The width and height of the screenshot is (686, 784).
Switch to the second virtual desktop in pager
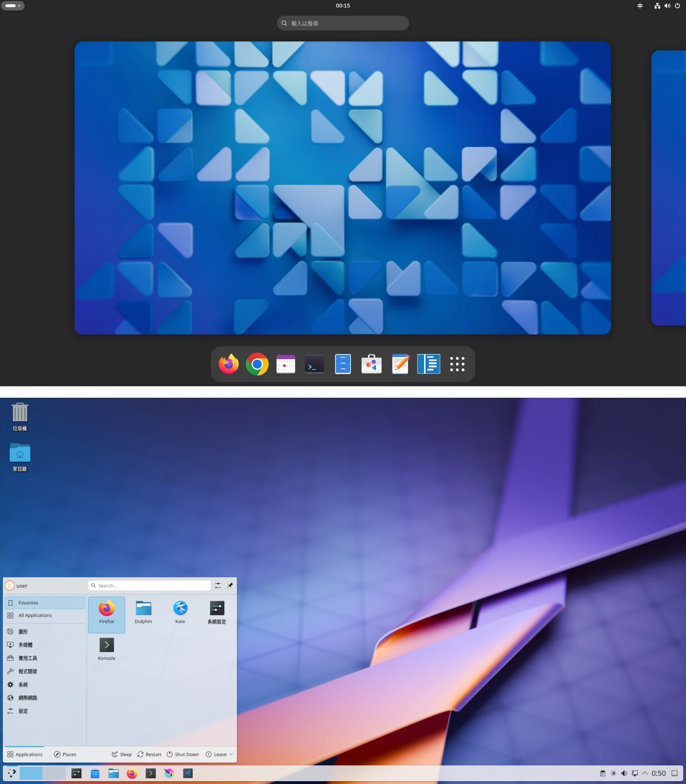(x=54, y=773)
